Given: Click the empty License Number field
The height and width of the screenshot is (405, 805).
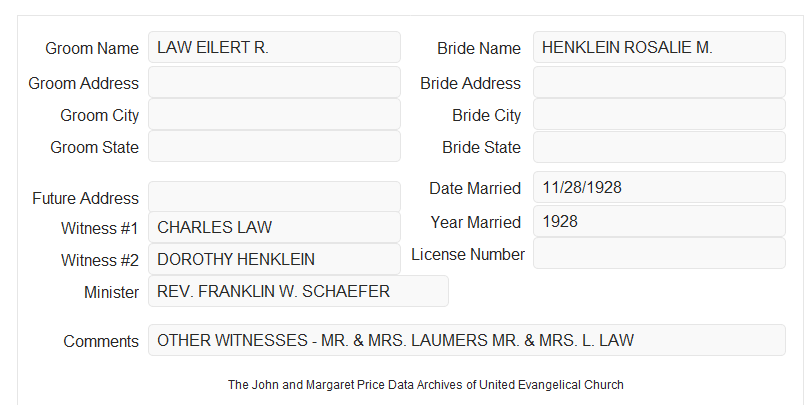Looking at the screenshot, I should pyautogui.click(x=659, y=253).
